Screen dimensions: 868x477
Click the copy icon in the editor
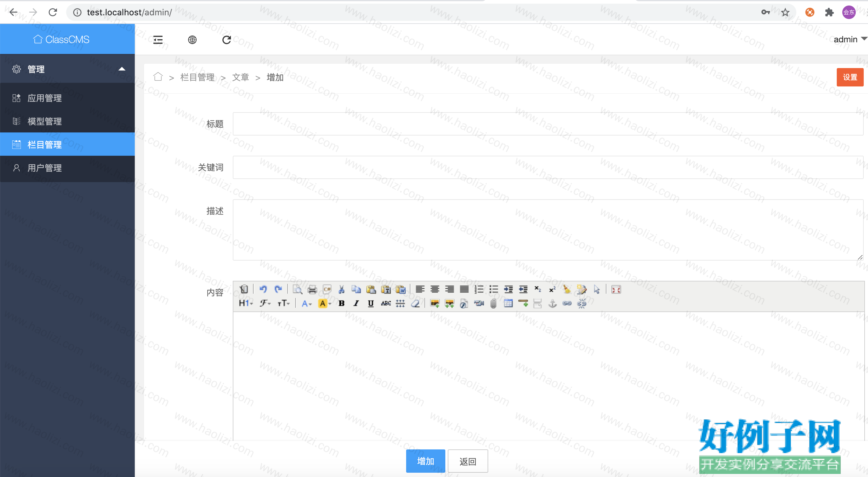(x=356, y=289)
